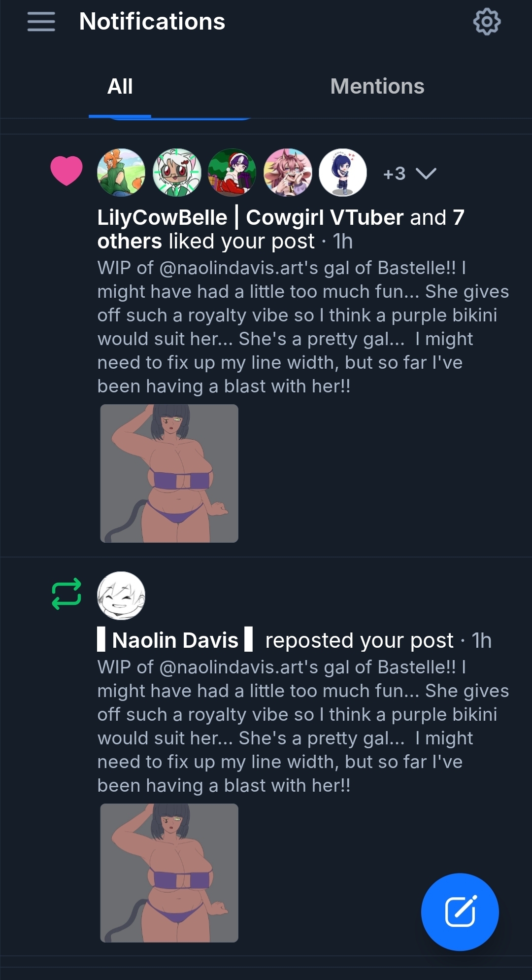Switch to the All tab

[x=120, y=87]
